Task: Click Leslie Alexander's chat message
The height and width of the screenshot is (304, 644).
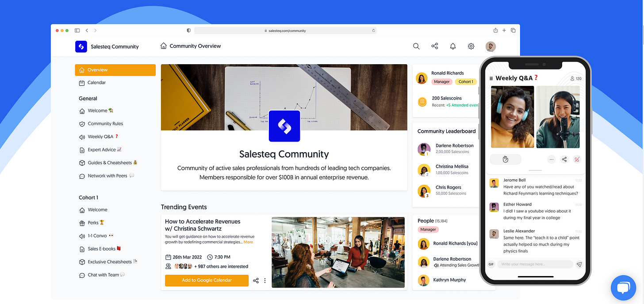Action: coord(536,241)
